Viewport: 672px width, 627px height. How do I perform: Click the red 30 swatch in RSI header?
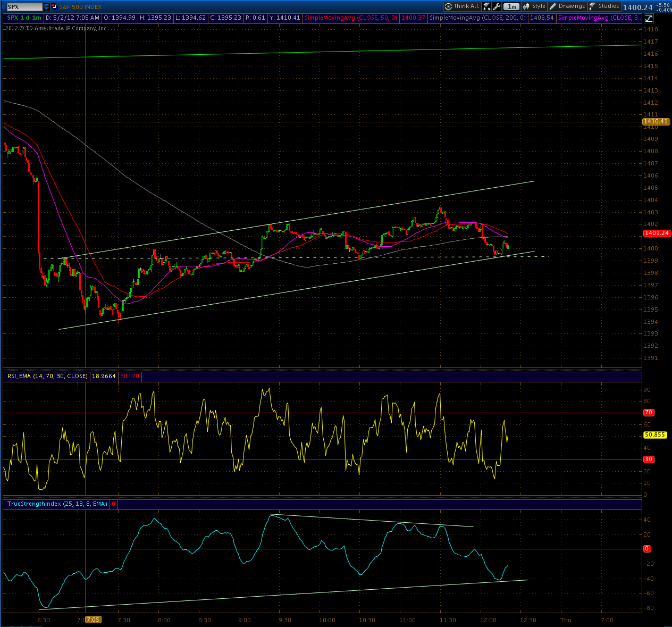click(x=124, y=376)
